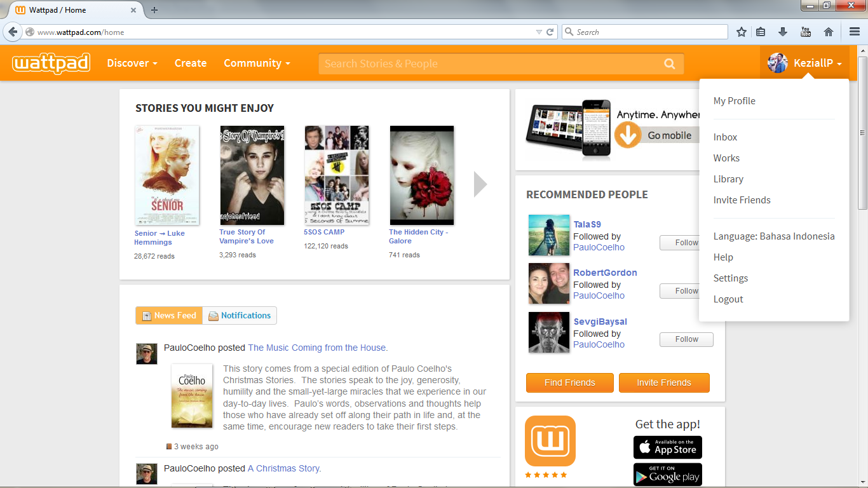Open the Create page
Screen dimensions: 868x488
tap(191, 63)
